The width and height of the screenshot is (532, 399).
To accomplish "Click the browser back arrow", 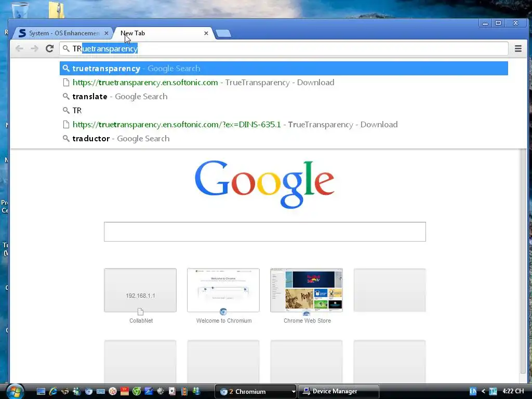I will coord(19,48).
